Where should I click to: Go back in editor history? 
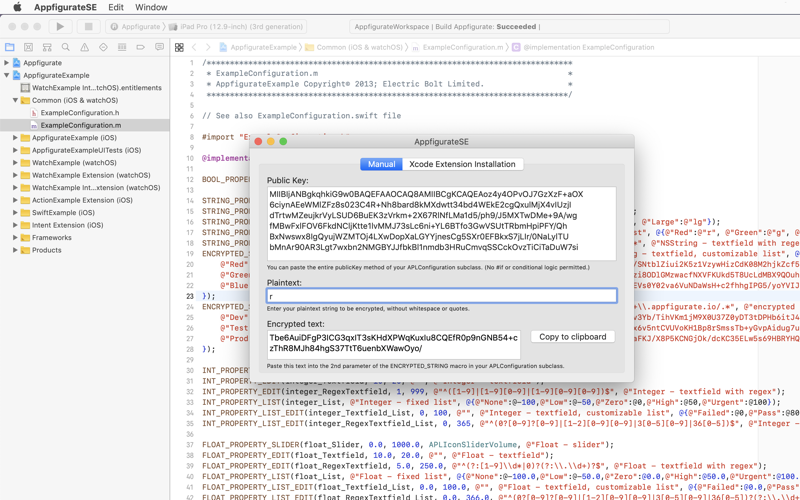tap(194, 47)
